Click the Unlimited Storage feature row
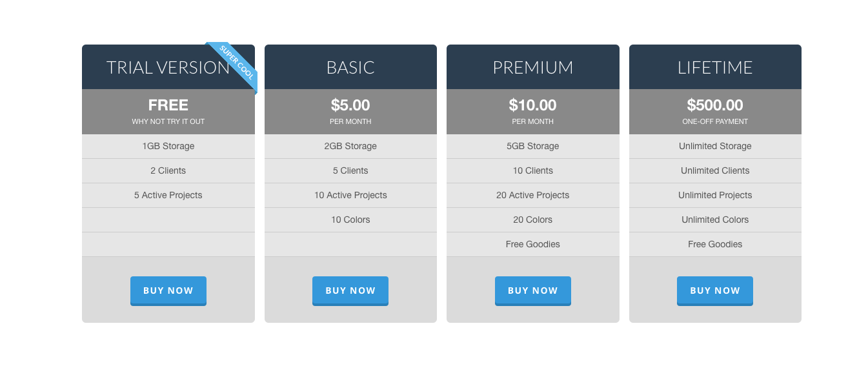 click(715, 147)
